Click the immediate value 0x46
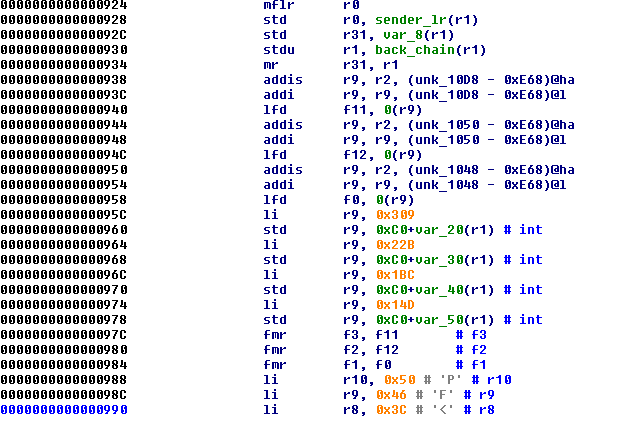This screenshot has width=621, height=428. pyautogui.click(x=391, y=395)
